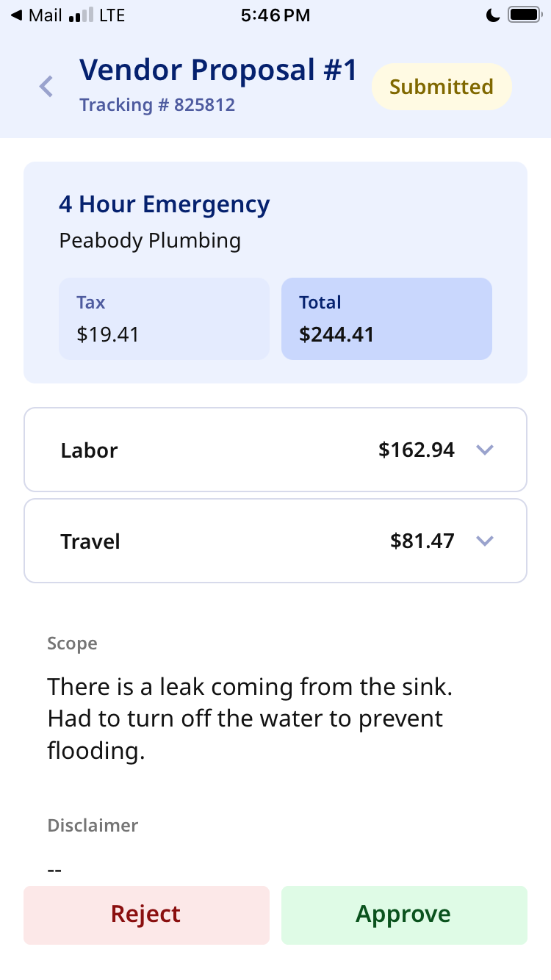Expand the Travel cost chevron
Viewport: 551px width, 980px height.
point(484,541)
